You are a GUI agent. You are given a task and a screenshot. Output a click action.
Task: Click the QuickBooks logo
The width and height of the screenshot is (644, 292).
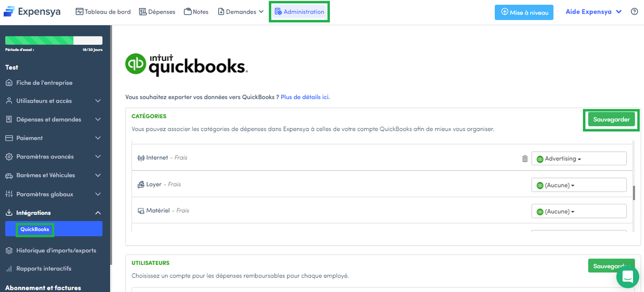click(186, 64)
